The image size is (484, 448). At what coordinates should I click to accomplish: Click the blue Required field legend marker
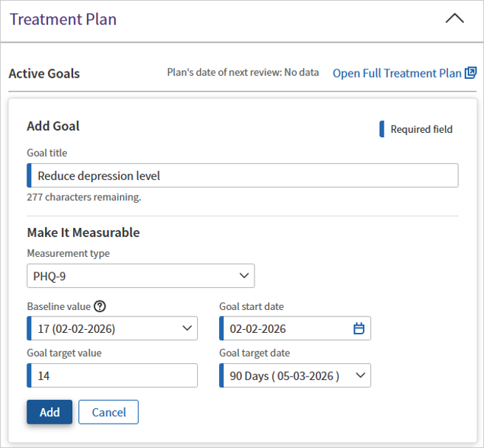pos(381,129)
